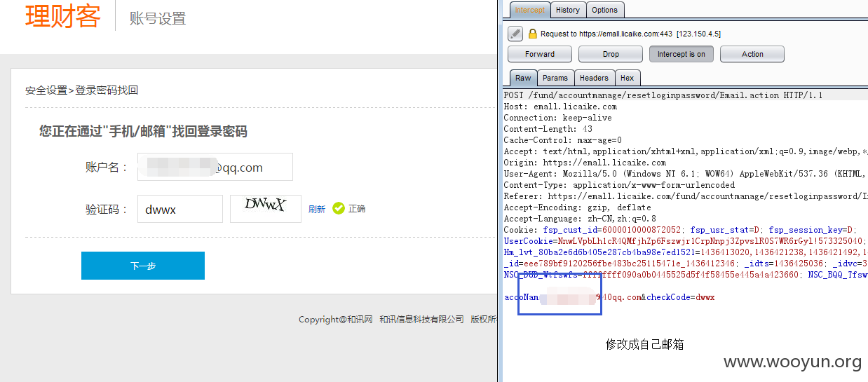Click the pencil edit icon beside Request to
Image resolution: width=868 pixels, height=382 pixels.
click(515, 33)
